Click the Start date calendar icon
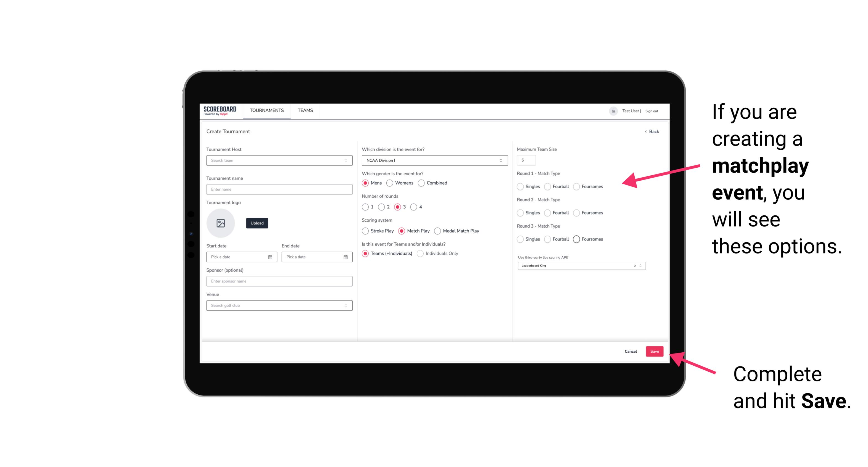This screenshot has width=868, height=467. 271,257
